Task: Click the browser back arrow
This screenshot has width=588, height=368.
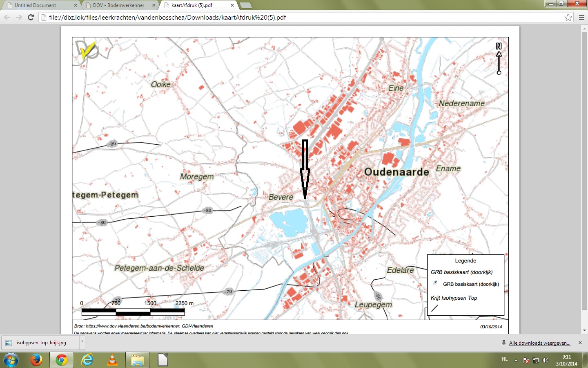Action: click(x=7, y=17)
